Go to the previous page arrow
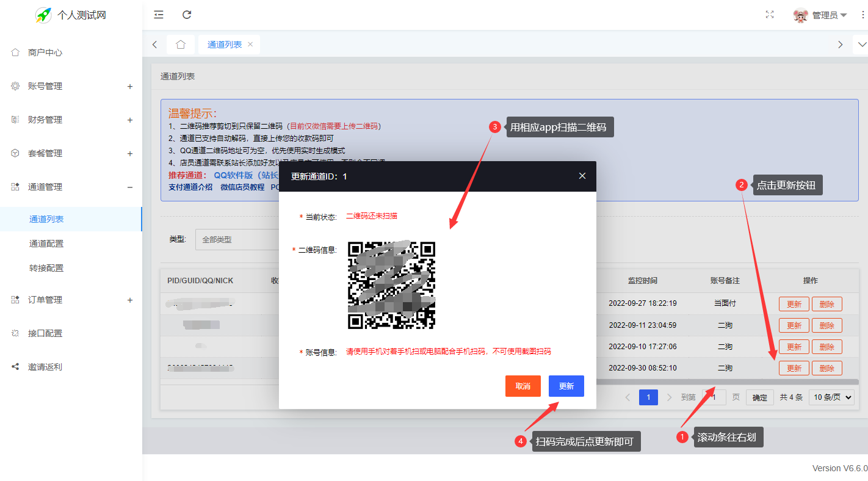 (627, 397)
